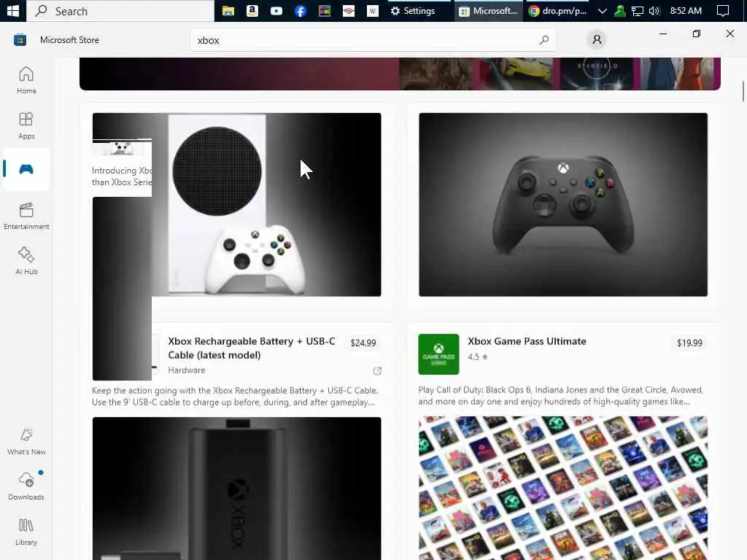Click the 8:52 AM taskbar clock

[686, 10]
